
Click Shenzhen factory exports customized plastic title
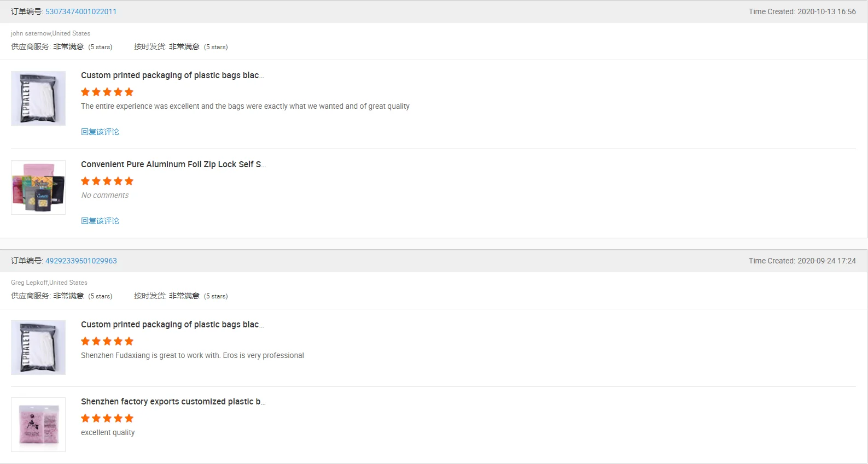[x=173, y=402]
